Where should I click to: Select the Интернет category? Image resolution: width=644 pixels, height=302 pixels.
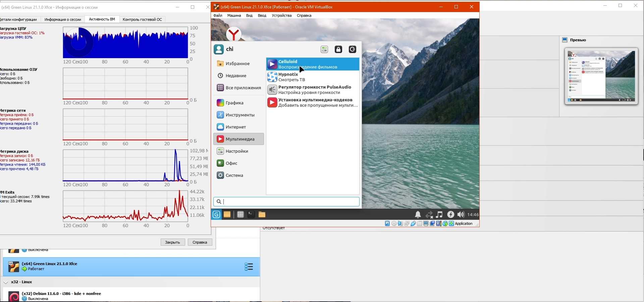pyautogui.click(x=238, y=127)
